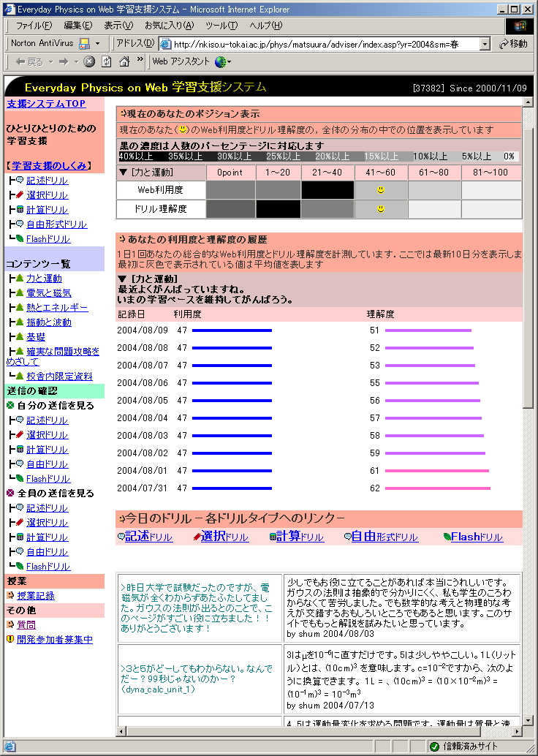Click Flashドリル under 全員の送信を見る
Image resolution: width=538 pixels, height=756 pixels.
tap(48, 567)
